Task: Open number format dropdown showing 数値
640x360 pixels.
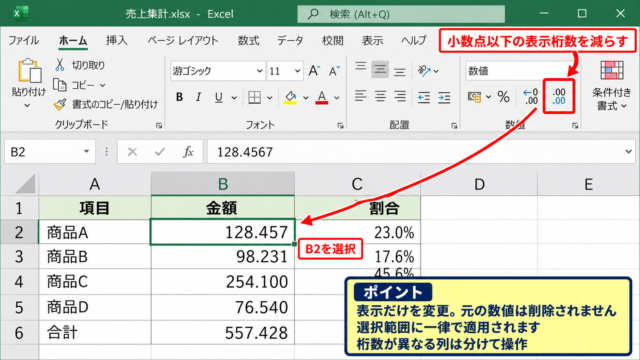Action: [516, 71]
